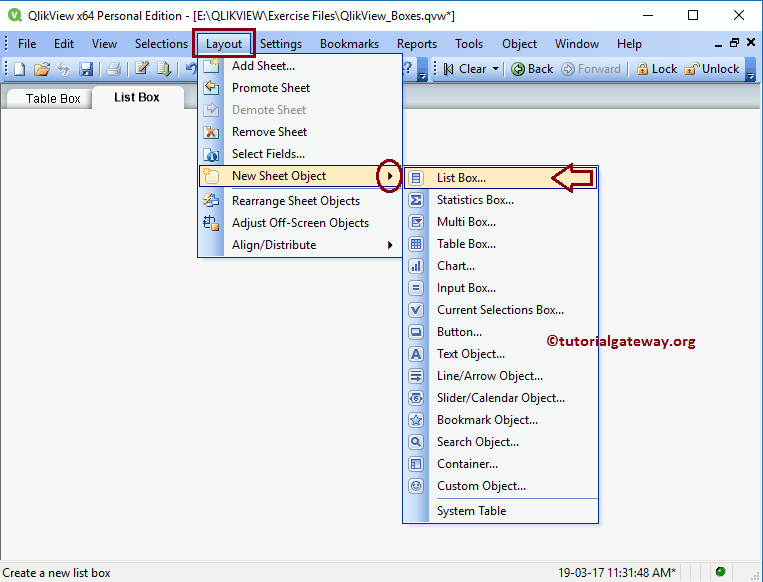The width and height of the screenshot is (763, 582).
Task: Click the Container icon
Action: [416, 464]
